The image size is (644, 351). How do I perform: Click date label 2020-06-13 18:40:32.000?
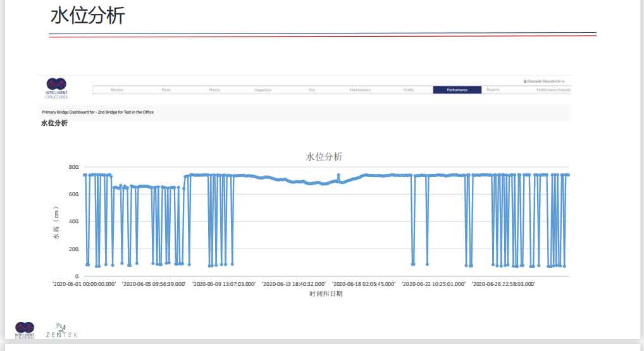[x=294, y=284]
